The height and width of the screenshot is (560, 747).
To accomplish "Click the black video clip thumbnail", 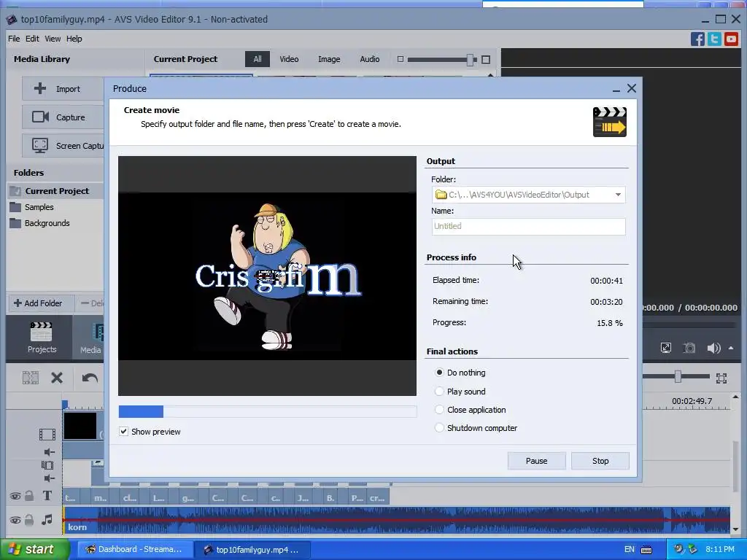I will click(x=80, y=426).
